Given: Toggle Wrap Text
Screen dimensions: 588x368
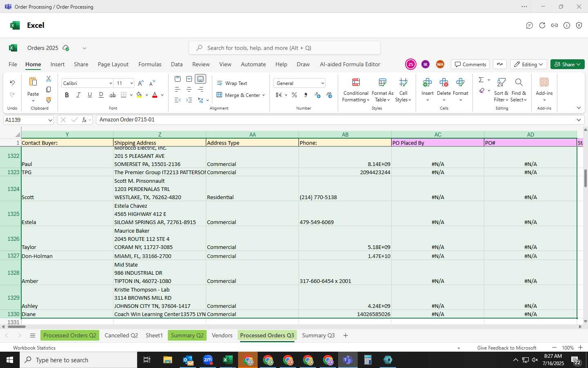Looking at the screenshot, I should (232, 83).
